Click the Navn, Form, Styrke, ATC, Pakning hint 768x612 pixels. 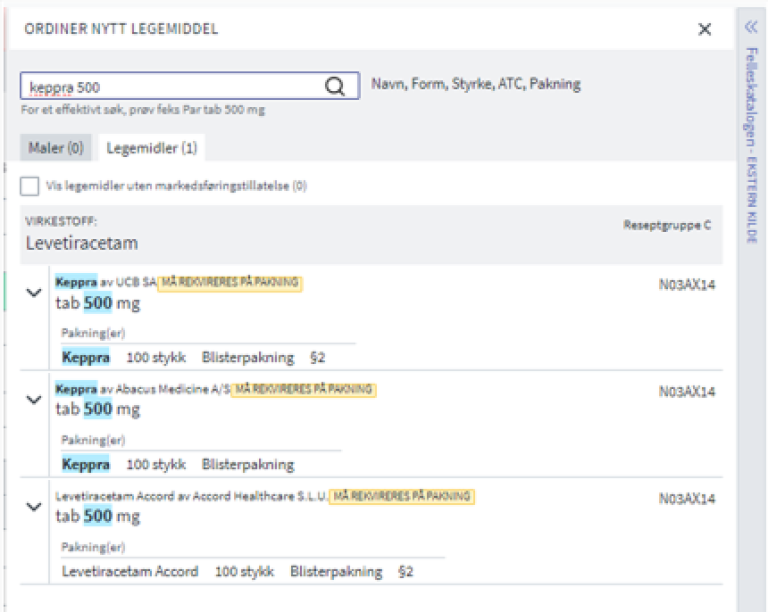476,84
